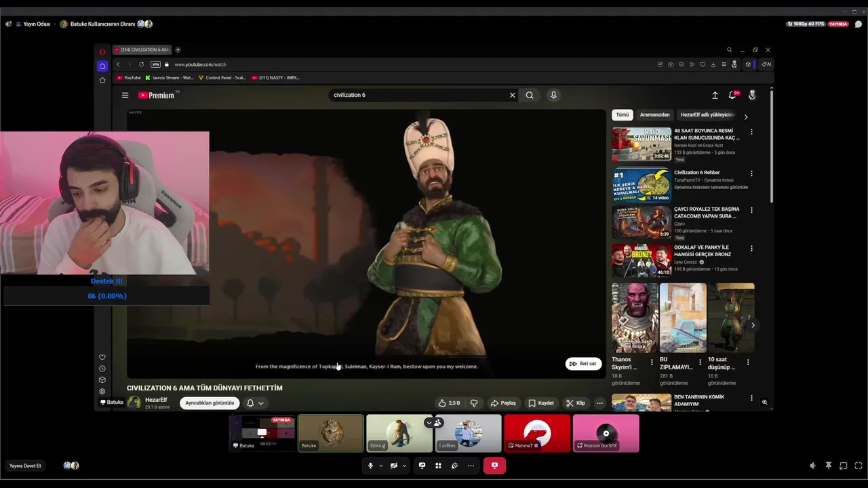The height and width of the screenshot is (488, 868).
Task: Select Batuke's stream thumbnail marked YAYINDA
Action: pyautogui.click(x=262, y=433)
